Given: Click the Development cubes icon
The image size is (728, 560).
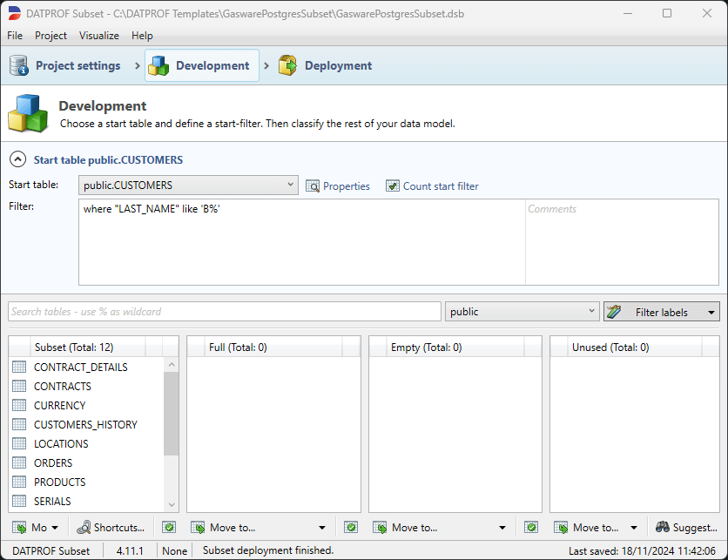Looking at the screenshot, I should (158, 64).
